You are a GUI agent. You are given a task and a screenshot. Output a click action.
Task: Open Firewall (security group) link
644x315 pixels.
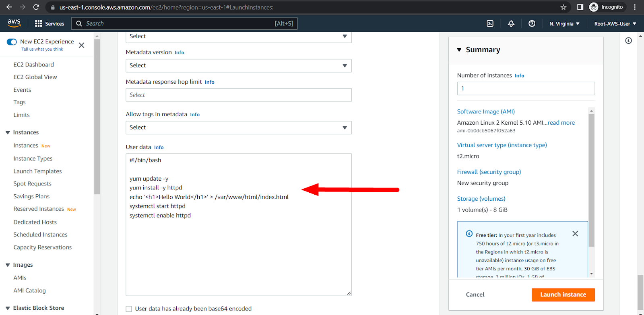coord(489,172)
